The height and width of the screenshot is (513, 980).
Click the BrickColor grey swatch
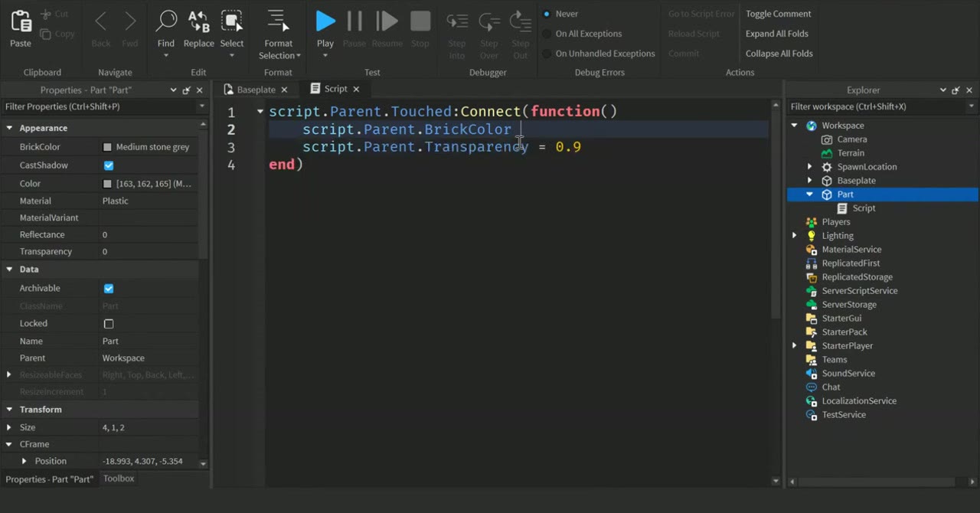(x=107, y=147)
